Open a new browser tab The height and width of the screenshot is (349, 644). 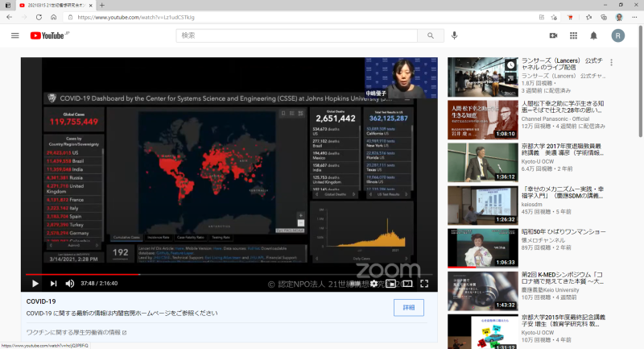[102, 6]
